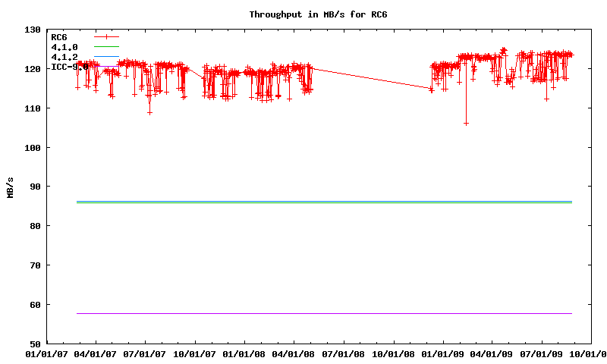
Task: Click the 01/01/09 x-axis date label
Action: tap(444, 353)
